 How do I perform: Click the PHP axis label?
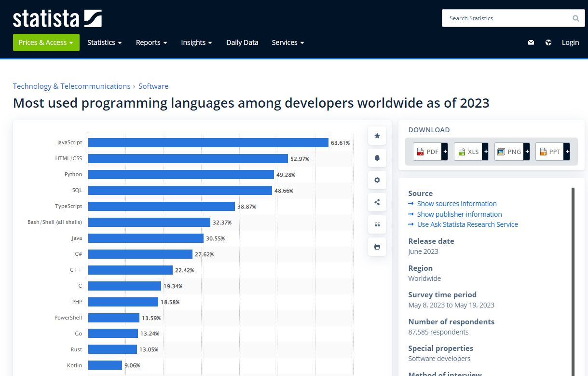tap(77, 302)
